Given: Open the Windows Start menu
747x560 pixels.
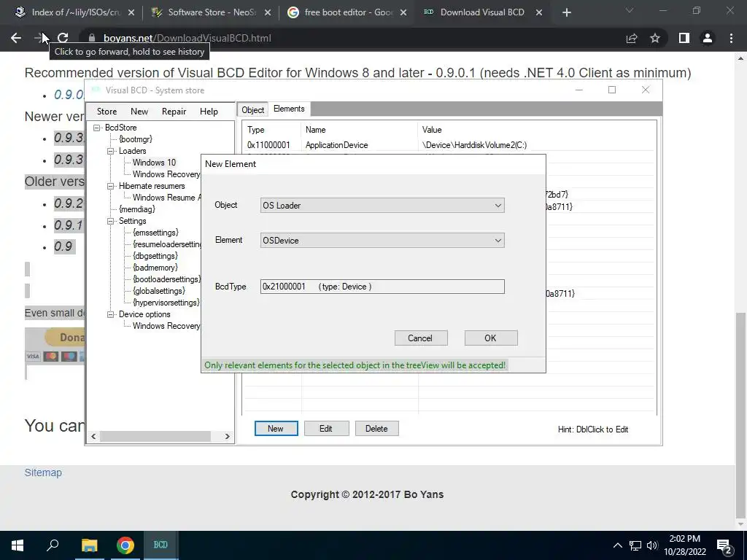Looking at the screenshot, I should 18,545.
